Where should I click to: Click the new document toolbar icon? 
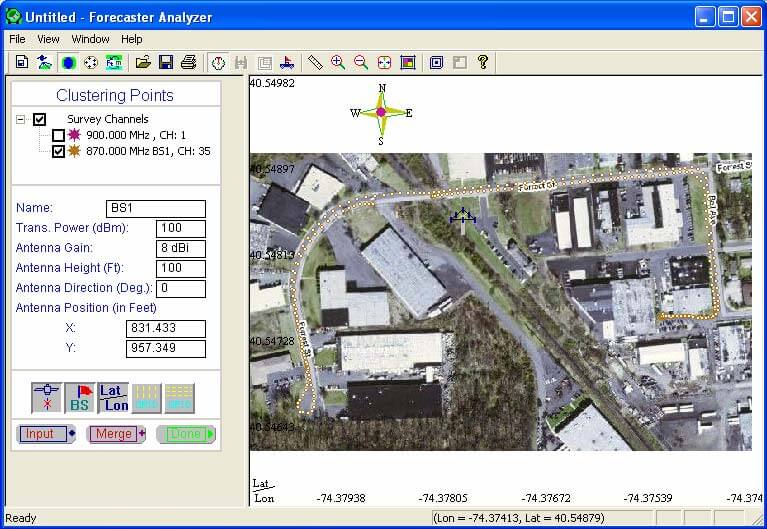tap(22, 62)
